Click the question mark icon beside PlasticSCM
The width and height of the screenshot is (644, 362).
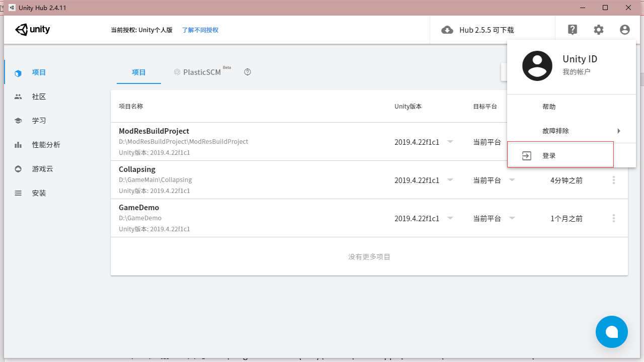[248, 72]
